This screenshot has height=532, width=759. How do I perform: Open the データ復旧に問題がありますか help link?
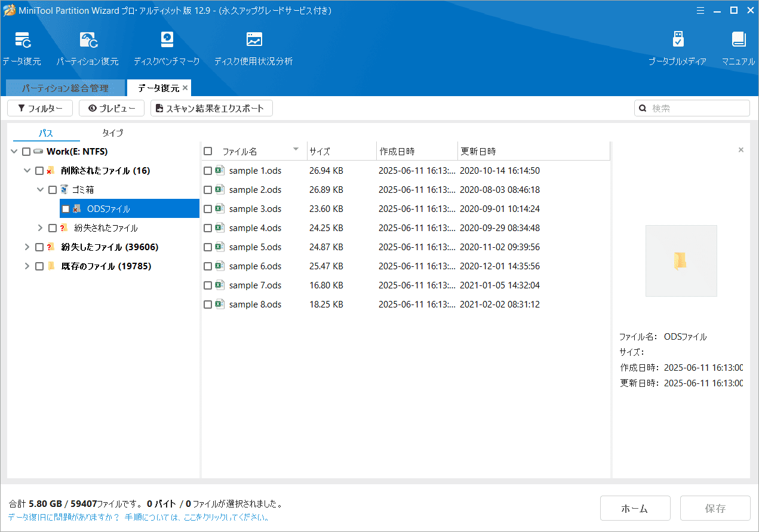coord(139,518)
